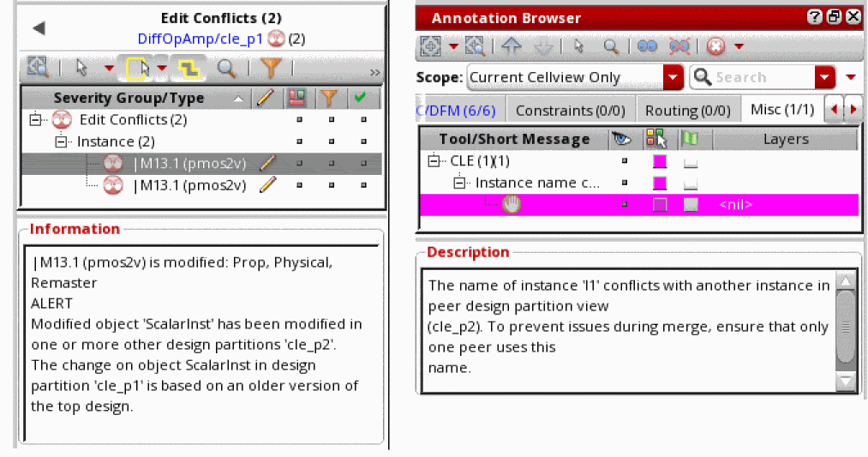Click the conflict icon next to DiffOpAmp/cle_p1
Screen dimensions: 868x457
pyautogui.click(x=276, y=39)
